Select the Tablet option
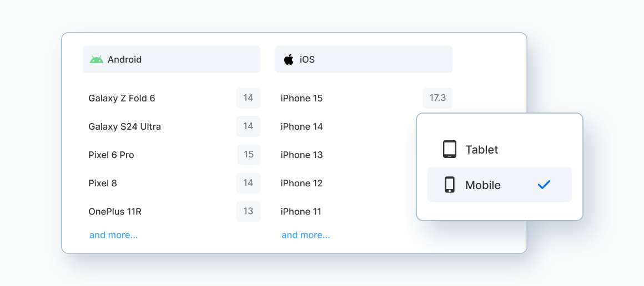 (500, 149)
